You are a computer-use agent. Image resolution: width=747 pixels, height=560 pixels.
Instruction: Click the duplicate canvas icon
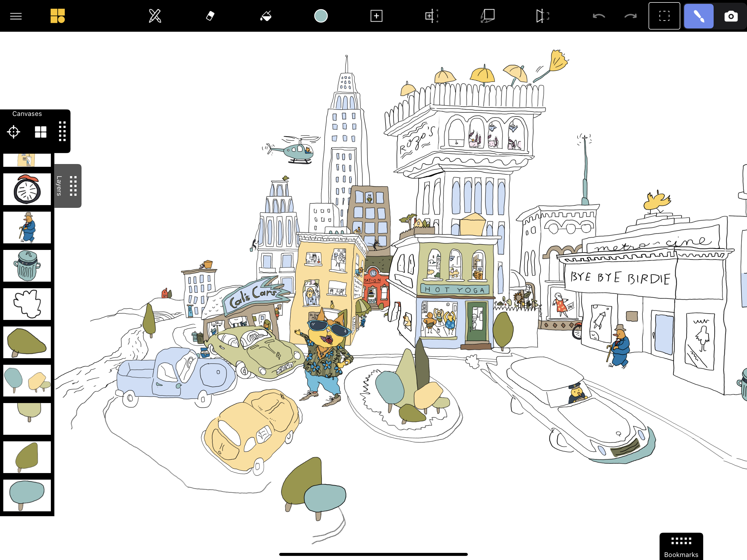[x=488, y=16]
